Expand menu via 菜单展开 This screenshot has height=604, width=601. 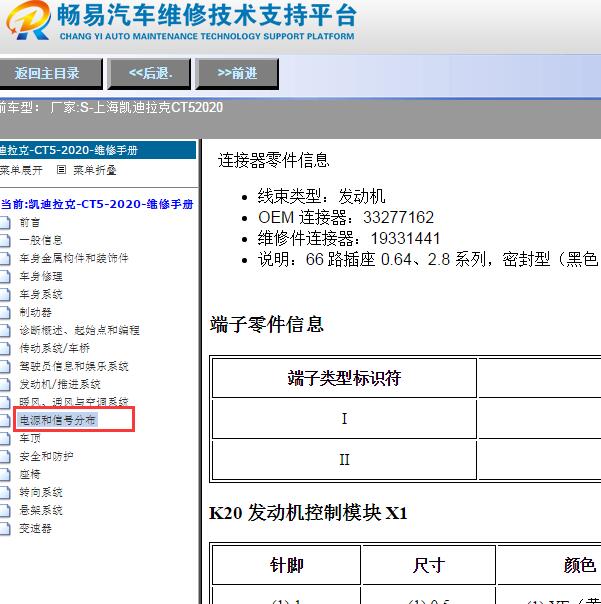(21, 170)
